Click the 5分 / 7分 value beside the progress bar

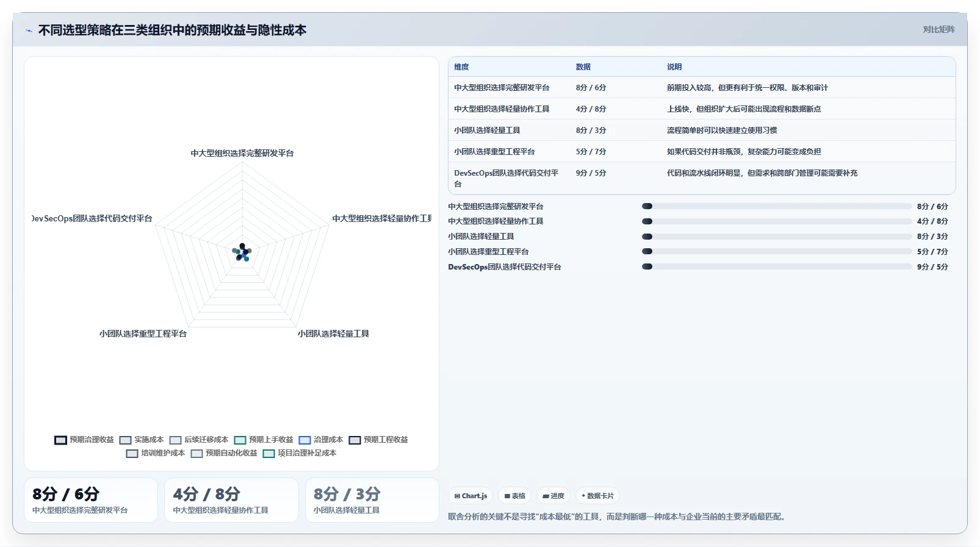pyautogui.click(x=932, y=252)
